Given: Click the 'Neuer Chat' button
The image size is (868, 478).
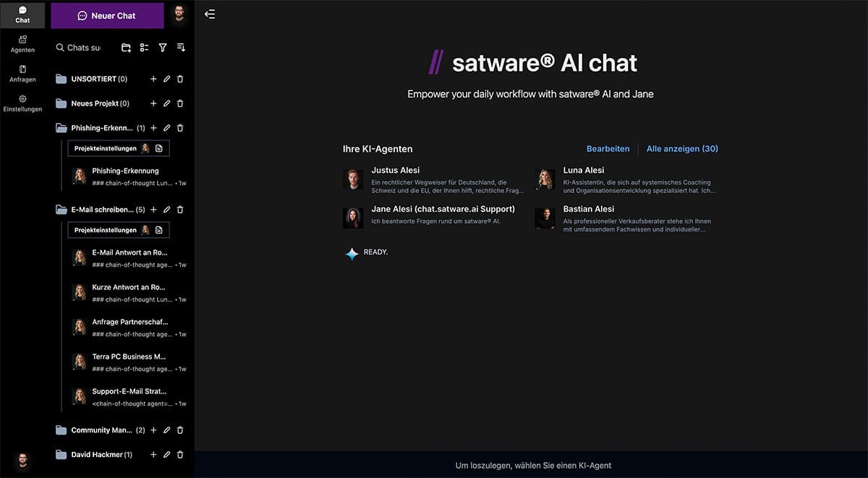Looking at the screenshot, I should pyautogui.click(x=107, y=15).
